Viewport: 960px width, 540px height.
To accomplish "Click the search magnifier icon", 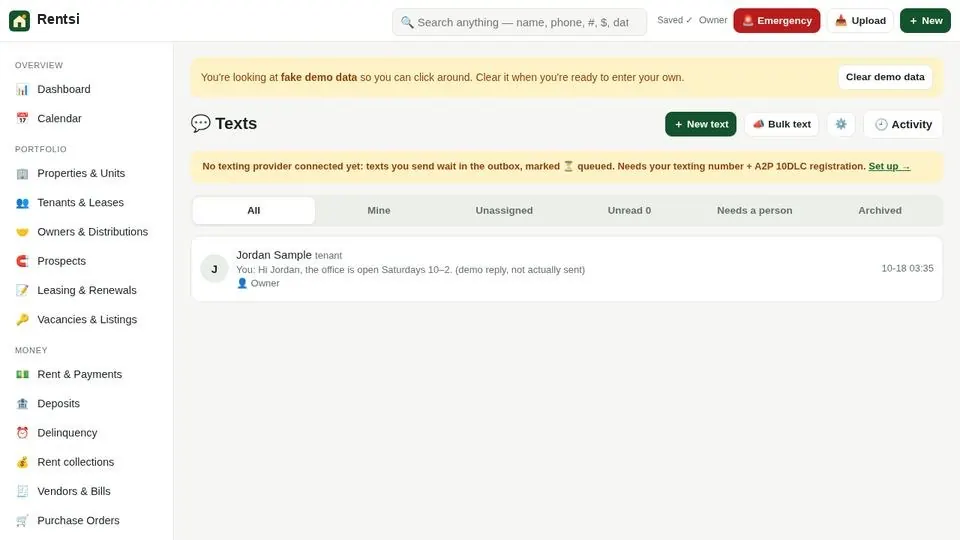I will click(x=407, y=23).
